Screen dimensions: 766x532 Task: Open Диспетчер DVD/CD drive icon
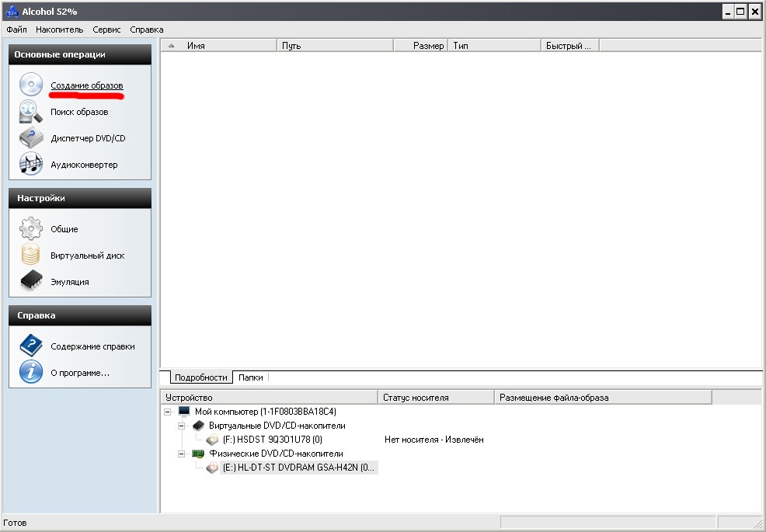pos(31,137)
